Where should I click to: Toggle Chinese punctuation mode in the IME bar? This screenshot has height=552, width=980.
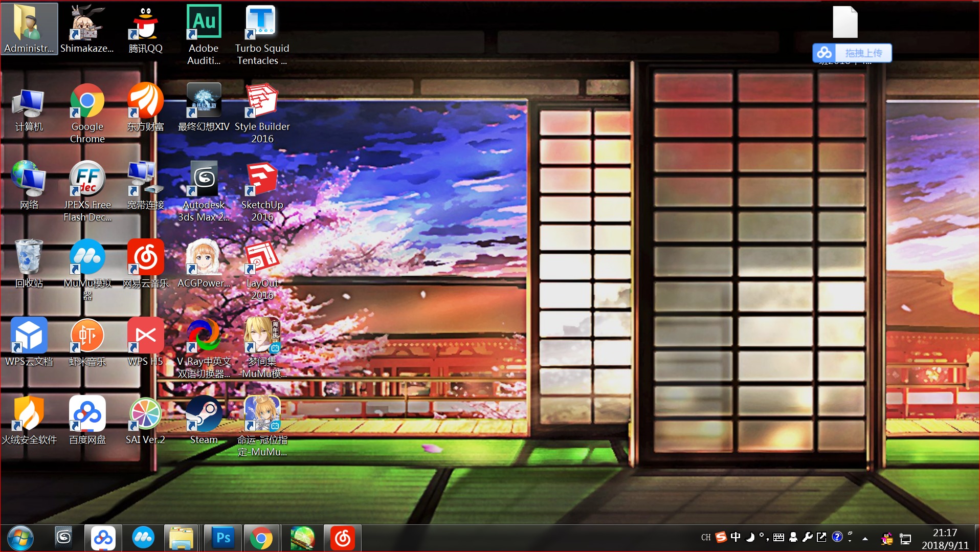point(764,537)
